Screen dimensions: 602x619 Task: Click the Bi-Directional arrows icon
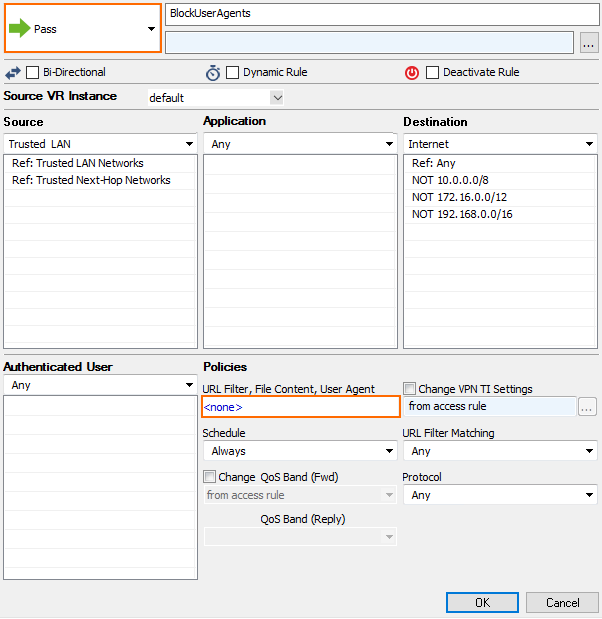point(13,73)
